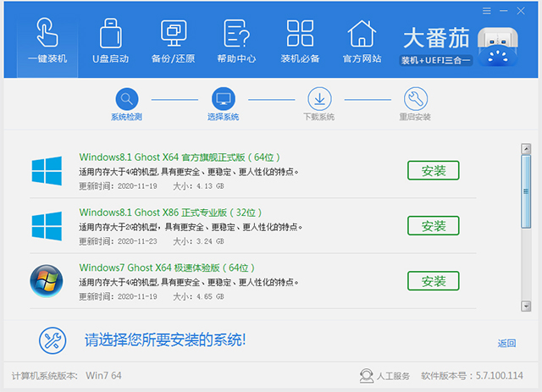Click the Windows8.1 Ghost X64 title

pos(180,157)
